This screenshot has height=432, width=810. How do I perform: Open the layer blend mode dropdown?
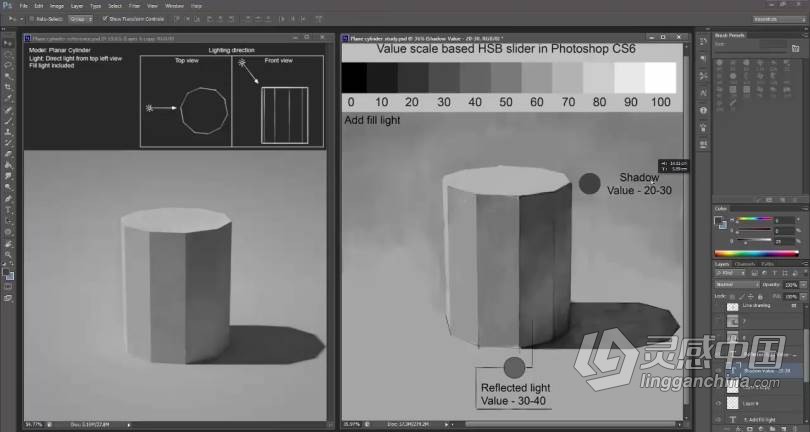737,285
